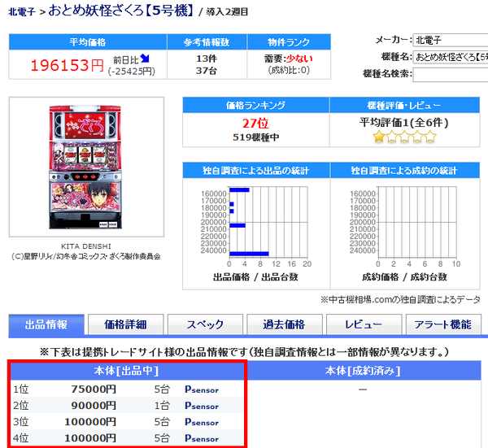Open the スペック tab
The image size is (488, 448).
tap(205, 324)
